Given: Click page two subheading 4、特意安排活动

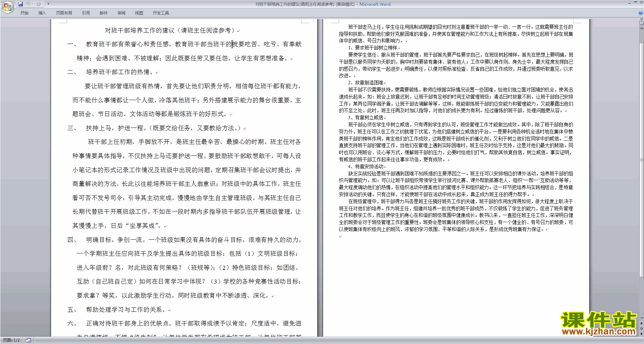Looking at the screenshot, I should (366, 166).
